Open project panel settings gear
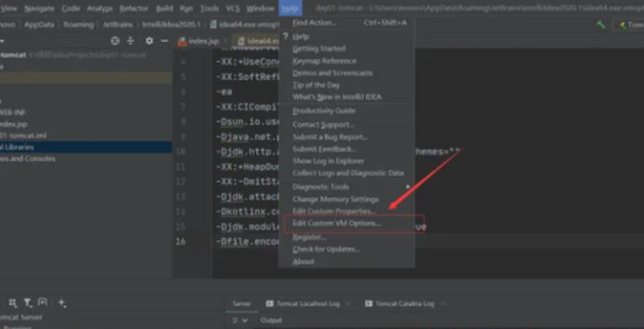The height and width of the screenshot is (329, 644). [150, 41]
